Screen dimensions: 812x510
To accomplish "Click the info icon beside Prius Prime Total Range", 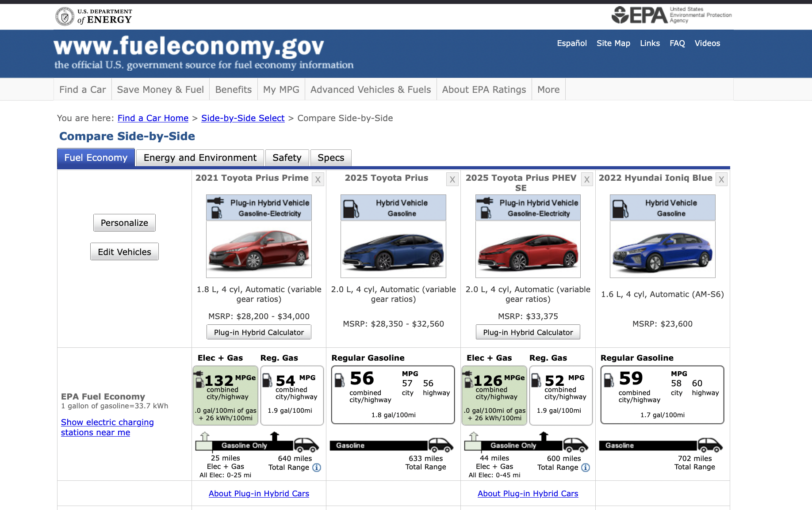I will pos(317,468).
